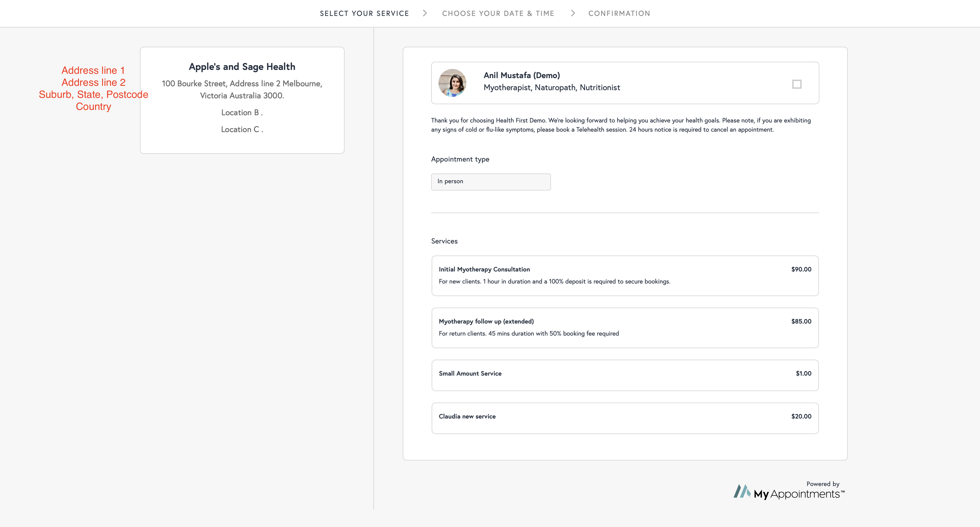The image size is (980, 527).
Task: Click the chevron arrow before Confirmation
Action: pyautogui.click(x=573, y=13)
